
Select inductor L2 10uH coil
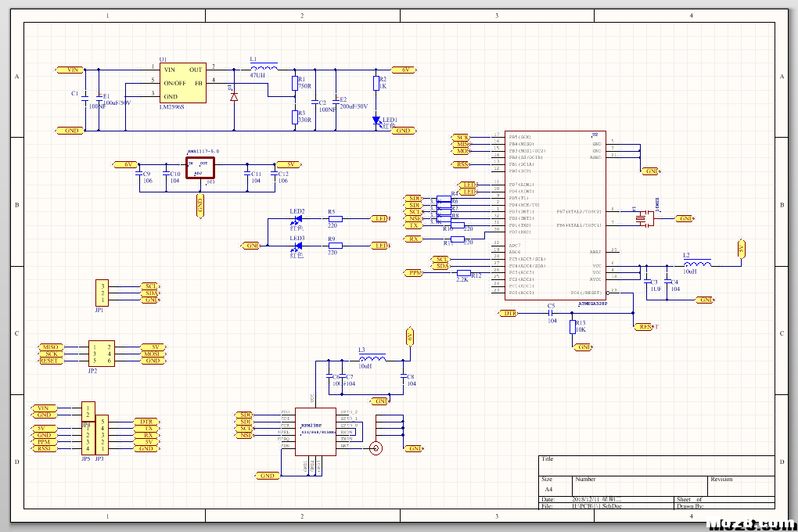pyautogui.click(x=697, y=263)
